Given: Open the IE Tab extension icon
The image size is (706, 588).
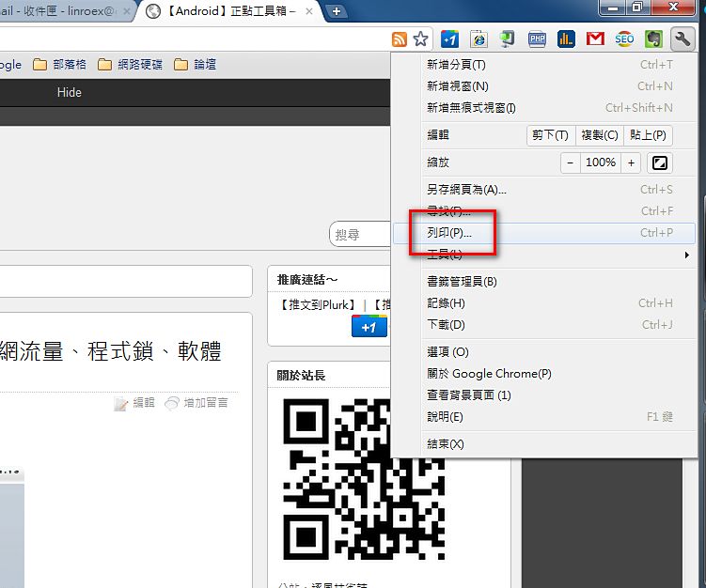Looking at the screenshot, I should tap(479, 39).
